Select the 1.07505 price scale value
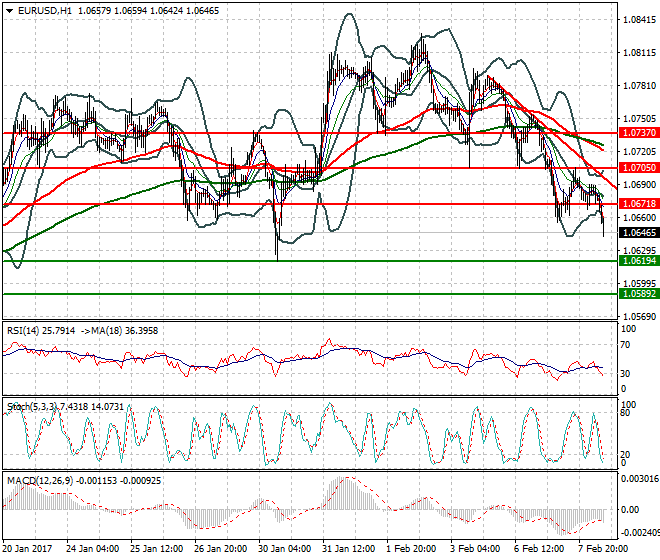Viewport: 660px width, 560px height. (639, 119)
